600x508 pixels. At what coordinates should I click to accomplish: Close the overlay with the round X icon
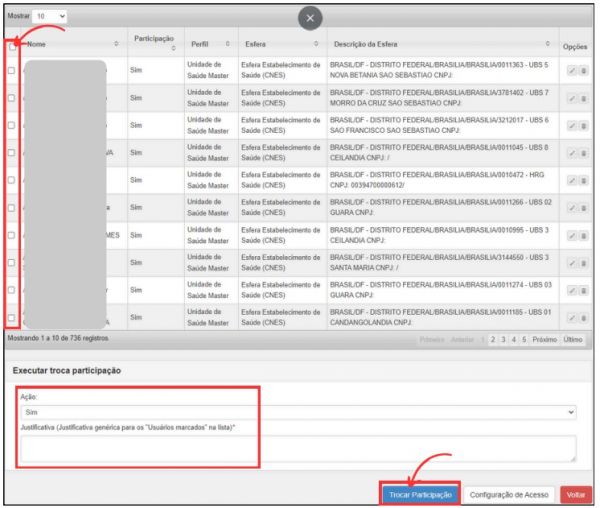tap(311, 18)
